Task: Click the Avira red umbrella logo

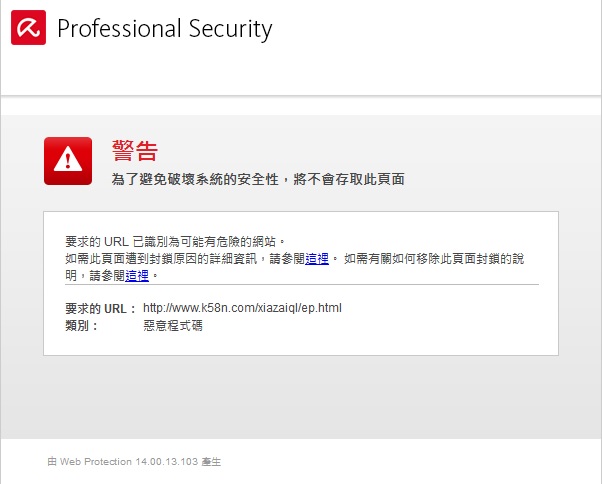Action: click(x=28, y=28)
